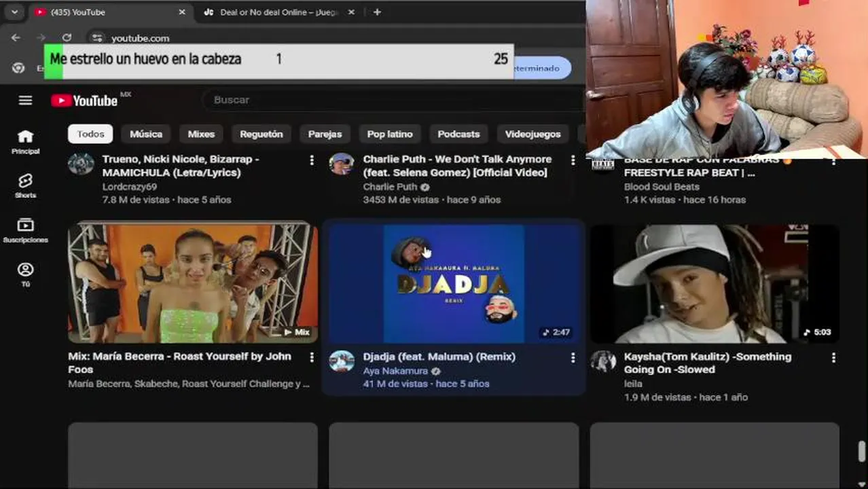868x489 pixels.
Task: Open options menu for Djadja Remix
Action: pyautogui.click(x=573, y=357)
